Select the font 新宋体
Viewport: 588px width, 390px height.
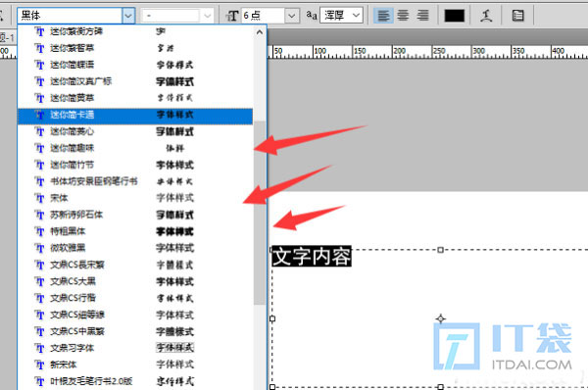tap(135, 365)
